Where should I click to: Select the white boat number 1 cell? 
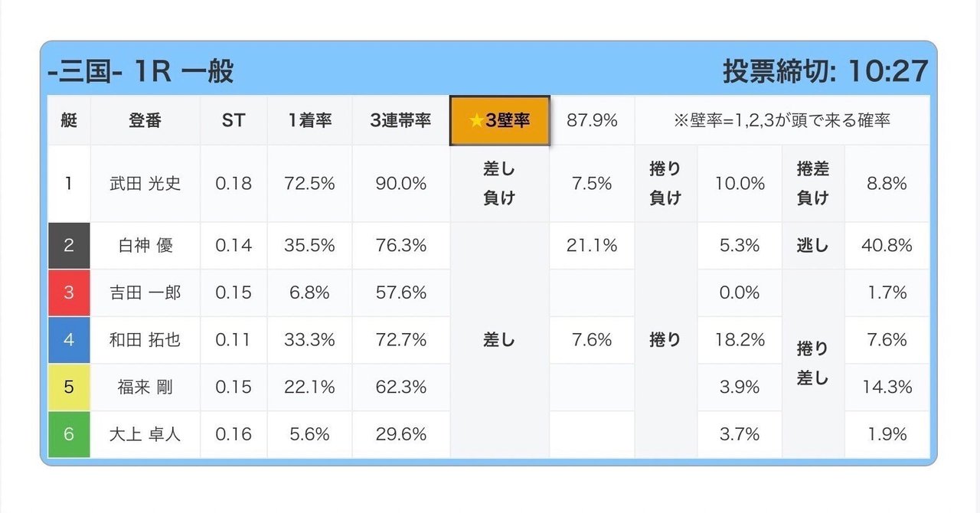point(69,184)
